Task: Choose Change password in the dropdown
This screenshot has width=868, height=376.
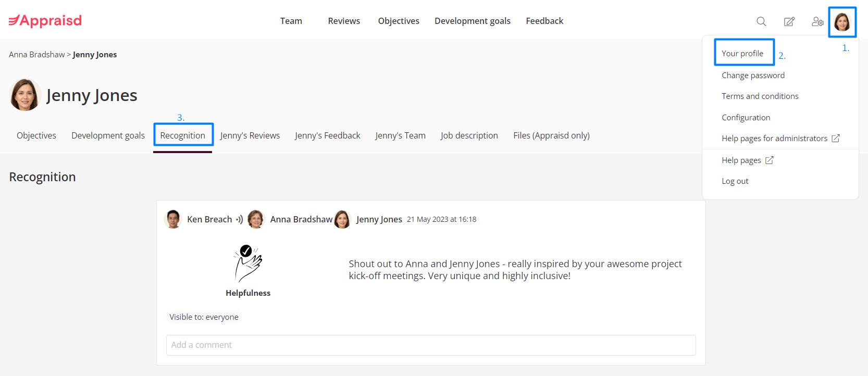Action: pyautogui.click(x=753, y=76)
